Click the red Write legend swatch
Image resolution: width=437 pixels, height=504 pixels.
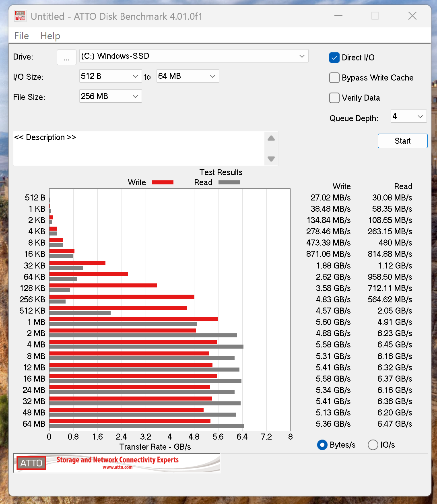[163, 182]
